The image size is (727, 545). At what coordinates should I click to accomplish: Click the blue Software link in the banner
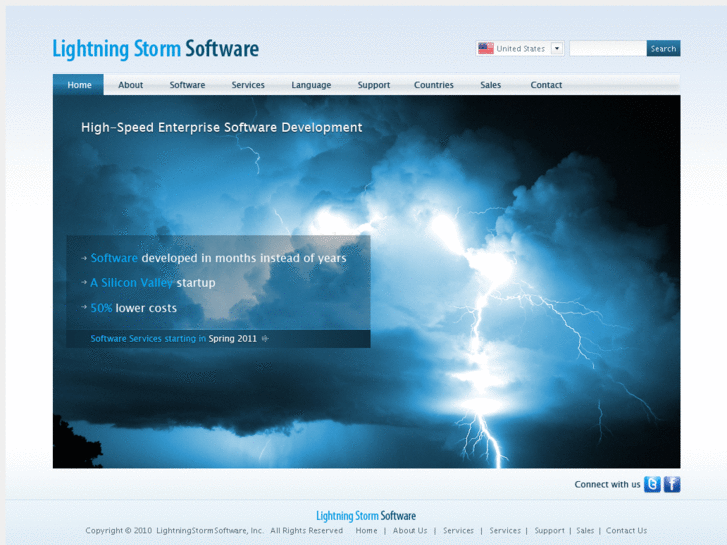click(114, 258)
